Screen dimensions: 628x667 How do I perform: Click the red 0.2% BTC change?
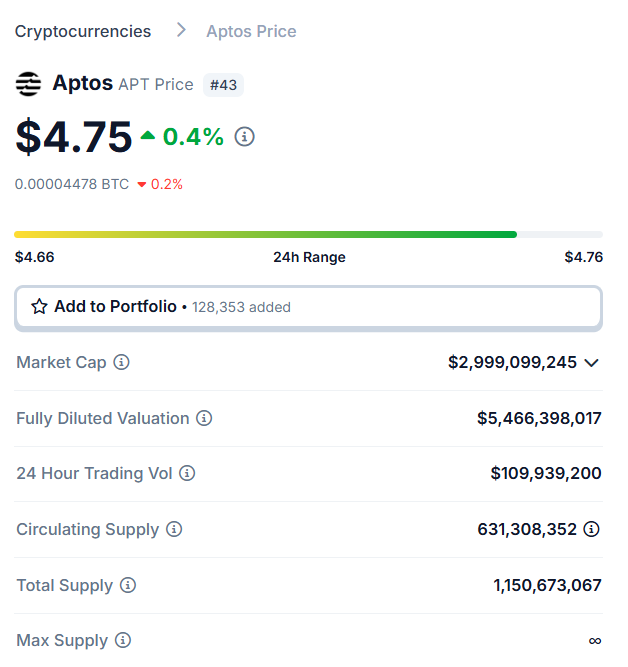[166, 184]
